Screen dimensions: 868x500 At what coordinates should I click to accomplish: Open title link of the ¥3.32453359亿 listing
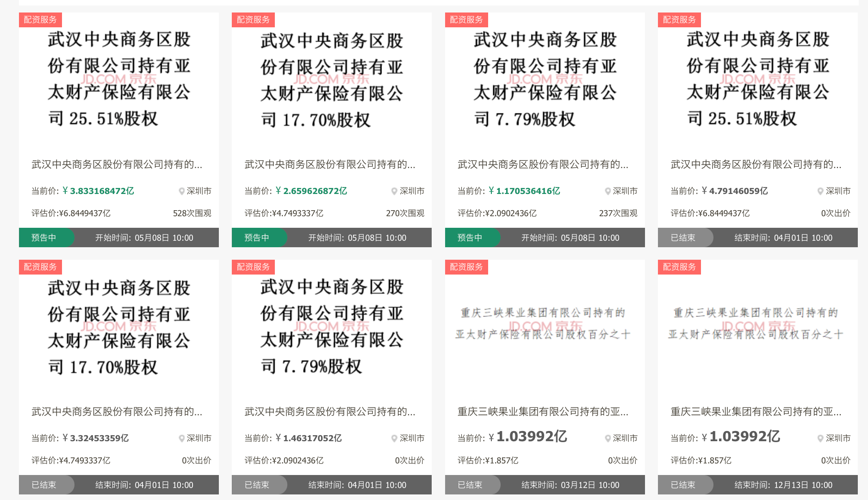click(x=117, y=412)
